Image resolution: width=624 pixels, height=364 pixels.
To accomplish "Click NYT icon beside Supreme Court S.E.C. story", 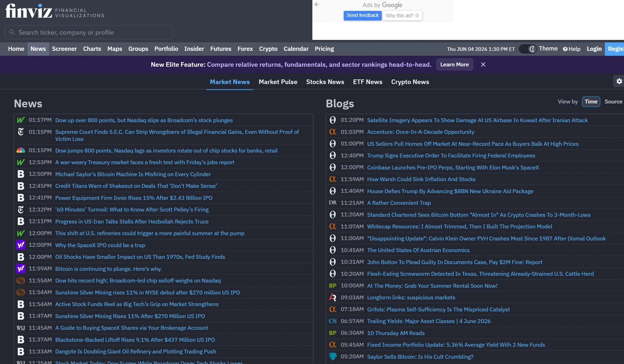I will [x=21, y=132].
